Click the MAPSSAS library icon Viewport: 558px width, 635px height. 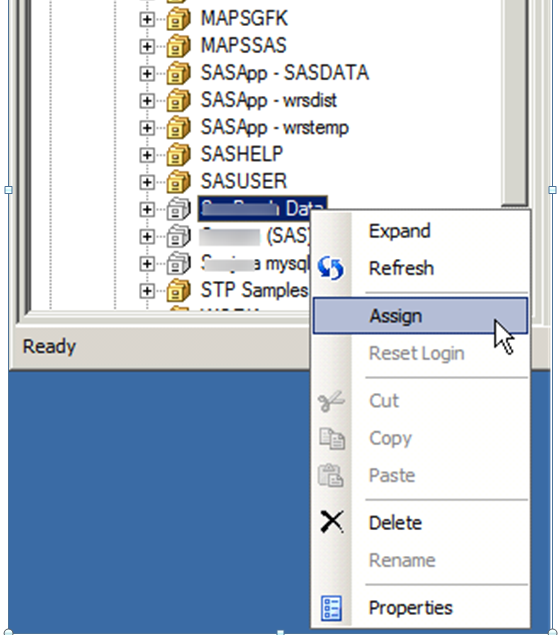[179, 46]
